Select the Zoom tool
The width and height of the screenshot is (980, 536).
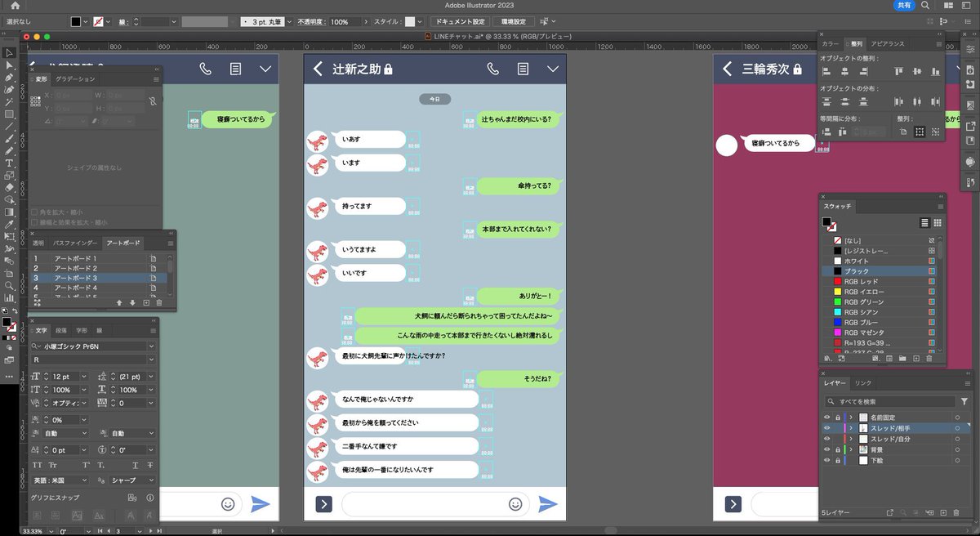9,286
